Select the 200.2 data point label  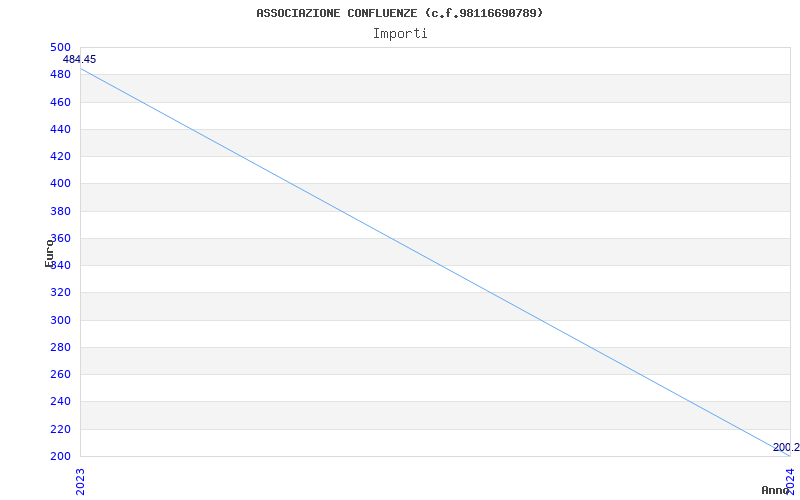786,447
